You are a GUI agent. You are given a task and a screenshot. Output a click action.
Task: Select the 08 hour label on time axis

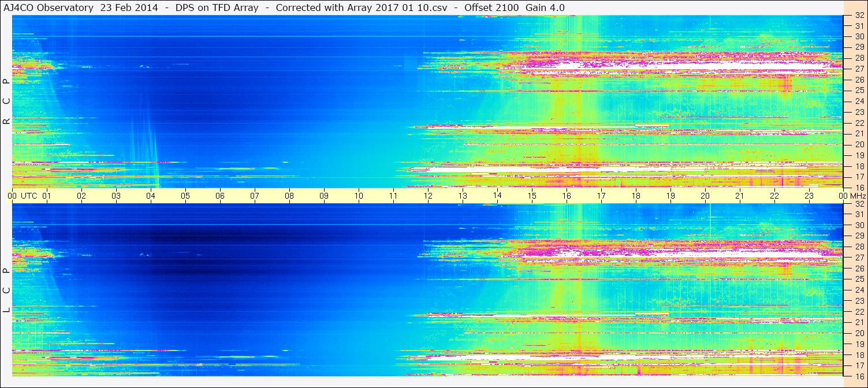tap(289, 196)
